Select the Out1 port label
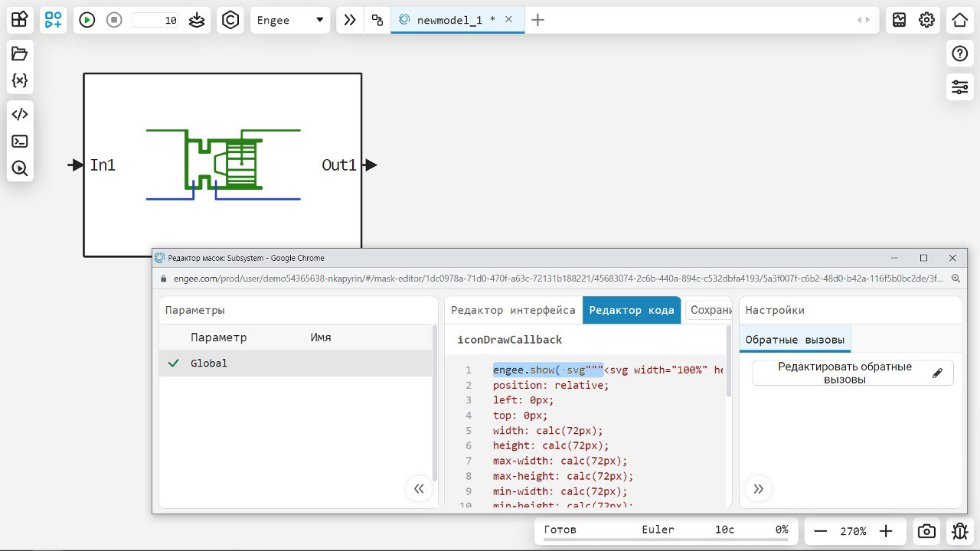The width and height of the screenshot is (980, 551). tap(339, 165)
